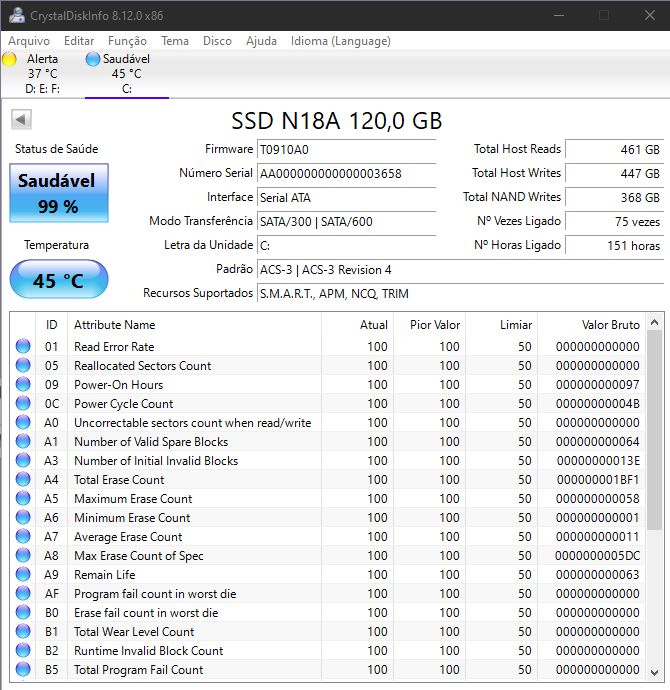Click status orb for Read Error Rate
The width and height of the screenshot is (670, 690).
(x=23, y=346)
